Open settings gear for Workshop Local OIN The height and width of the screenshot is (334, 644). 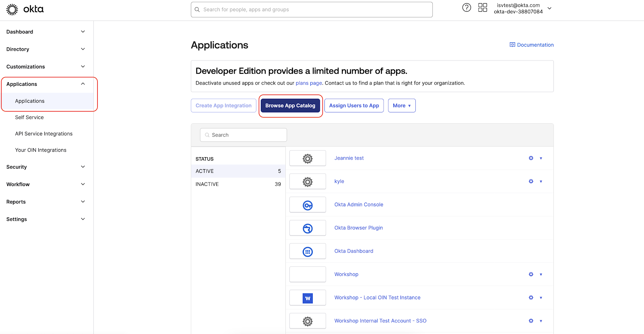tap(531, 298)
